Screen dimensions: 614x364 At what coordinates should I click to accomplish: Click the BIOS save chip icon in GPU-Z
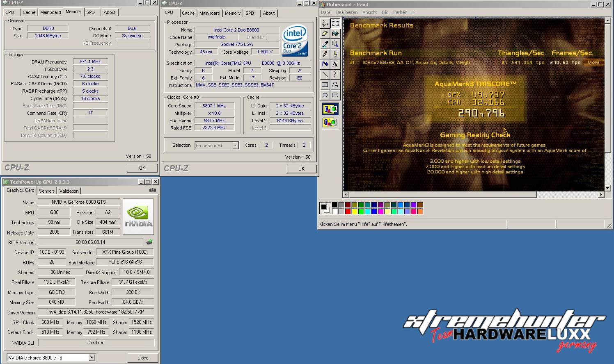pos(149,242)
